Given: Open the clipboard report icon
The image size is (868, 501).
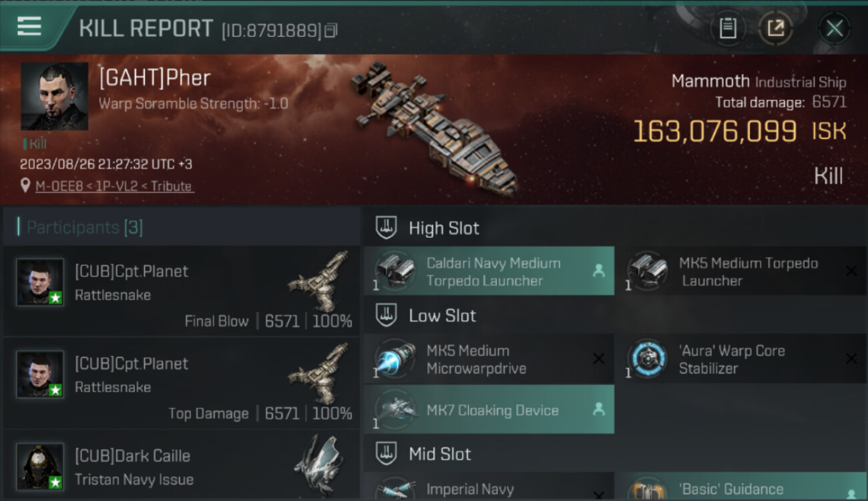Looking at the screenshot, I should pyautogui.click(x=728, y=28).
